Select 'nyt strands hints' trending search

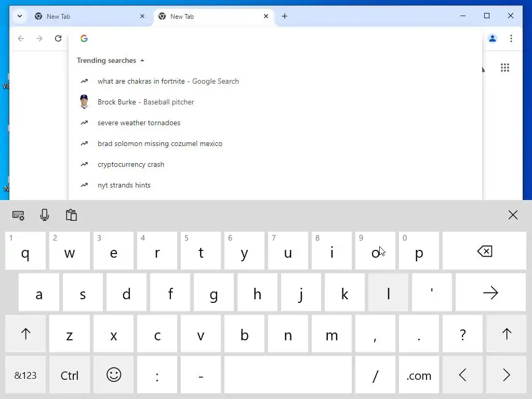pyautogui.click(x=275, y=185)
